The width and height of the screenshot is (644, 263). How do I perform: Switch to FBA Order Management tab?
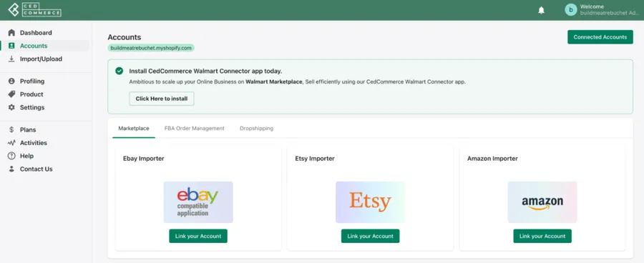194,129
